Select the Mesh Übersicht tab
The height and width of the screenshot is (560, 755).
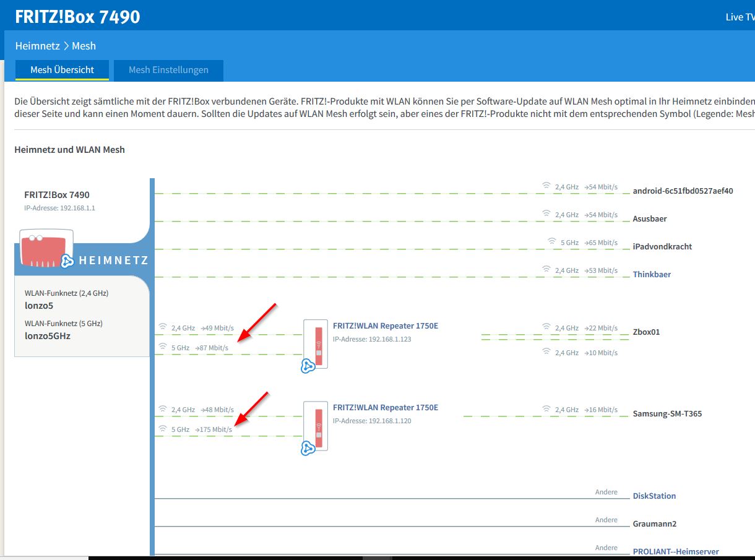point(63,70)
